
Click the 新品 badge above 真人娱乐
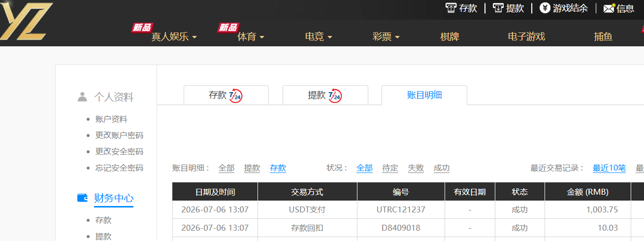[x=142, y=28]
